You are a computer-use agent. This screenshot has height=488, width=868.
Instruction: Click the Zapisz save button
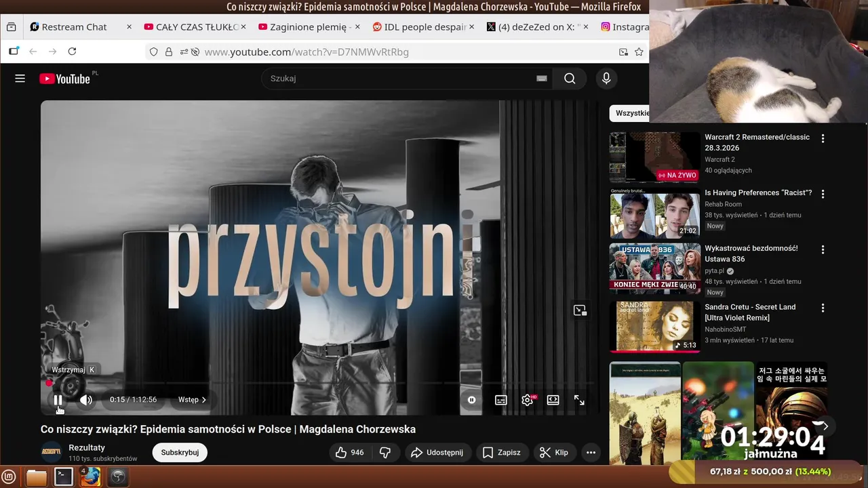(501, 452)
